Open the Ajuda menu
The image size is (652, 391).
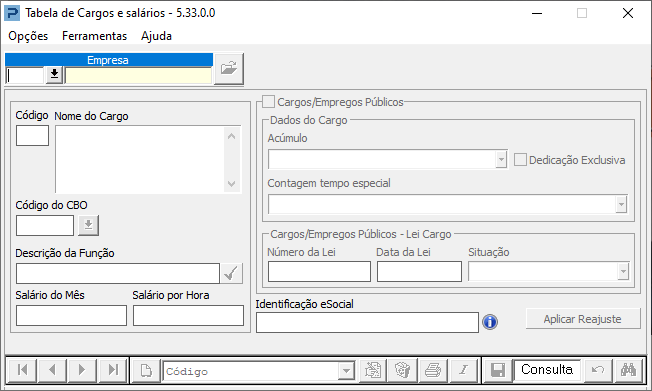(156, 36)
